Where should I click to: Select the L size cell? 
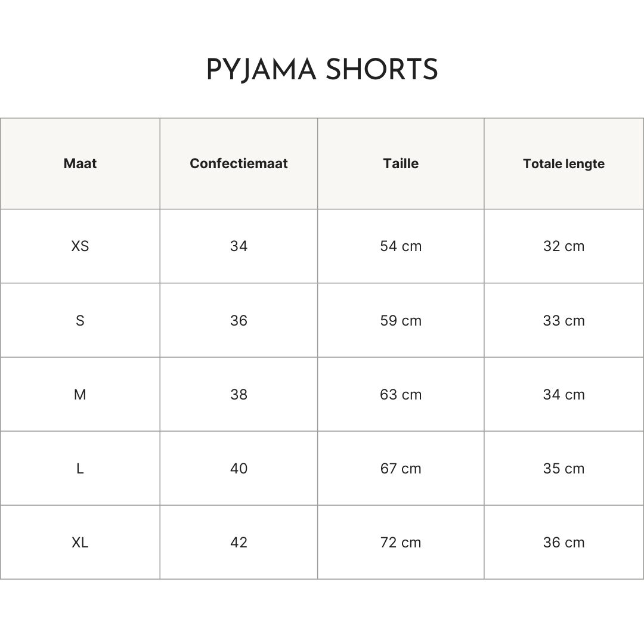tap(80, 468)
